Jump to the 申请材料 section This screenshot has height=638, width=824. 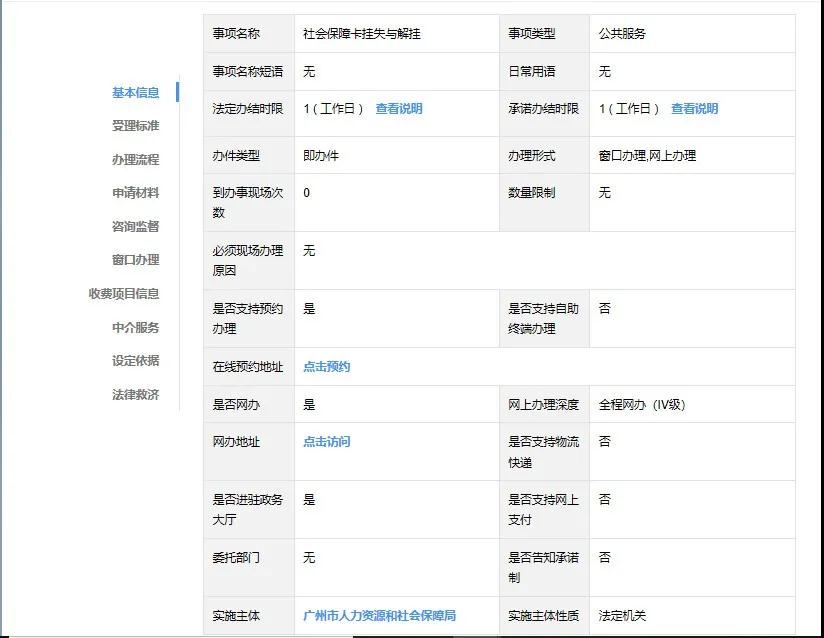[x=136, y=193]
